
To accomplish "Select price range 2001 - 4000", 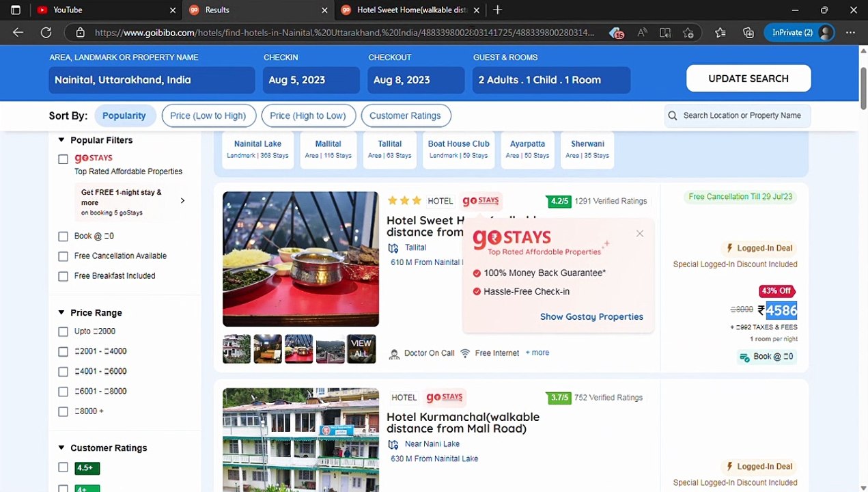I will coord(63,351).
